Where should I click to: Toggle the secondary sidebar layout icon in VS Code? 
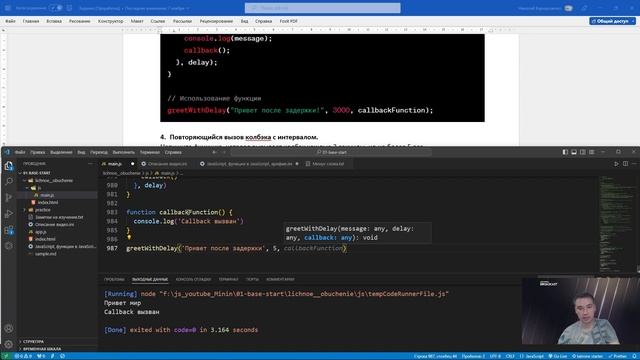[x=582, y=152]
